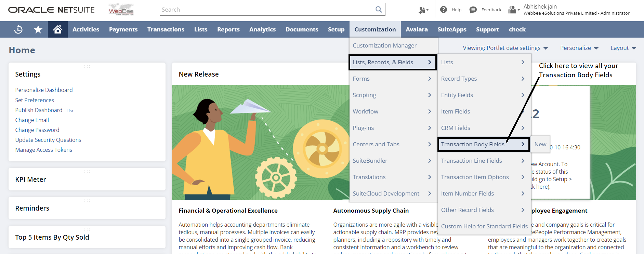Open the Activities menu
This screenshot has width=644, height=254.
click(86, 29)
